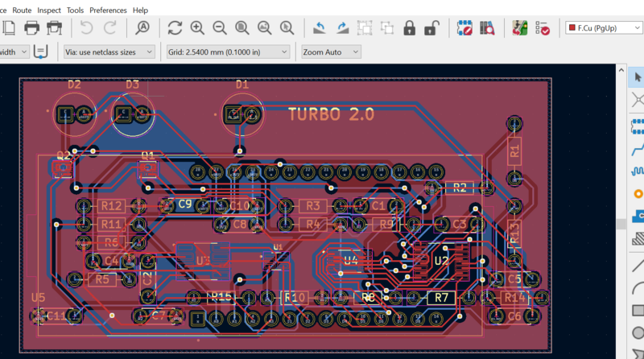Open the Footprint Library Browser
Image resolution: width=644 pixels, height=359 pixels.
[x=487, y=28]
